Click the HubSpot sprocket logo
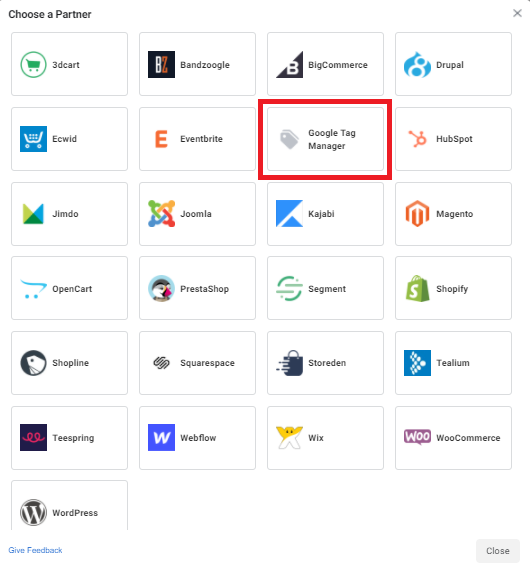The height and width of the screenshot is (567, 530). tap(417, 139)
